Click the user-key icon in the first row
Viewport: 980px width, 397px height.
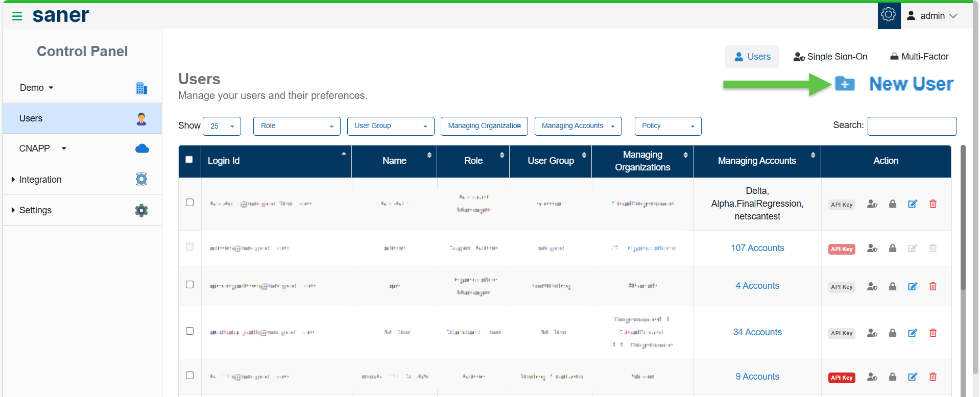[872, 204]
